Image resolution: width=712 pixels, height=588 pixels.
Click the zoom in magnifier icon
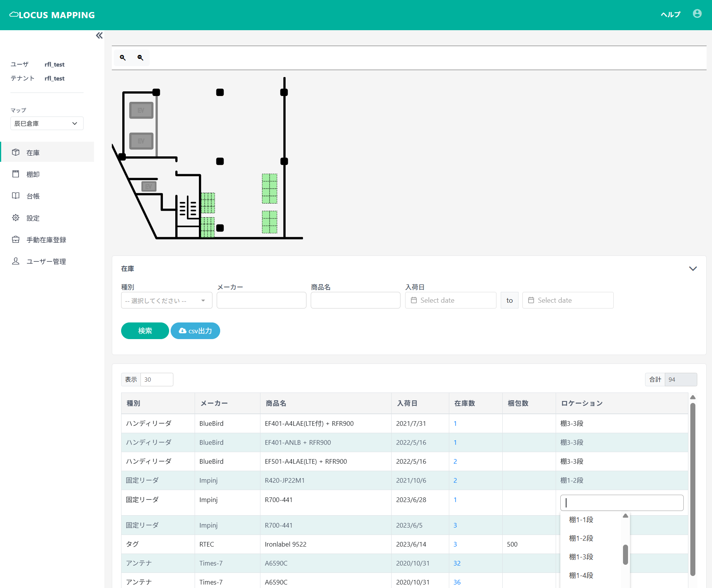coord(123,58)
